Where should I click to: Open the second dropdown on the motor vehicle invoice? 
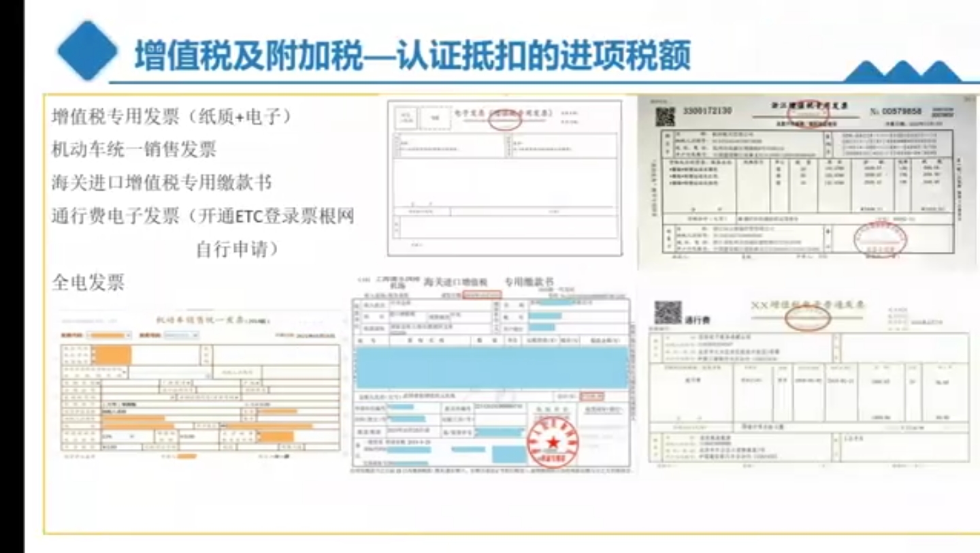(x=181, y=335)
